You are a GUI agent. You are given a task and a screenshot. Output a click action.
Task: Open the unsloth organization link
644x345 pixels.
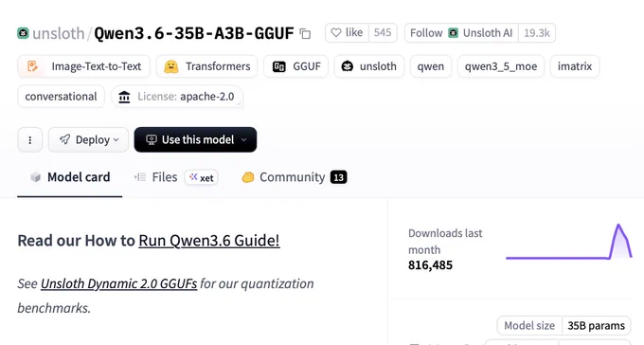tap(59, 33)
